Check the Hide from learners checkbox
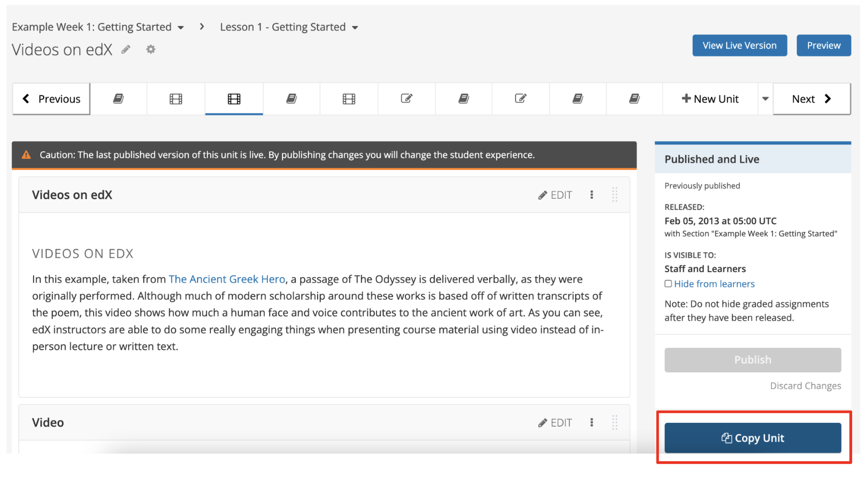This screenshot has height=478, width=868. tap(668, 284)
